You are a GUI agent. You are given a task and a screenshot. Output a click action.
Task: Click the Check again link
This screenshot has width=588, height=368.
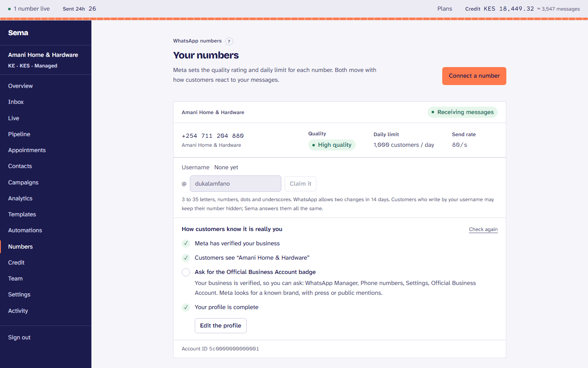point(483,229)
